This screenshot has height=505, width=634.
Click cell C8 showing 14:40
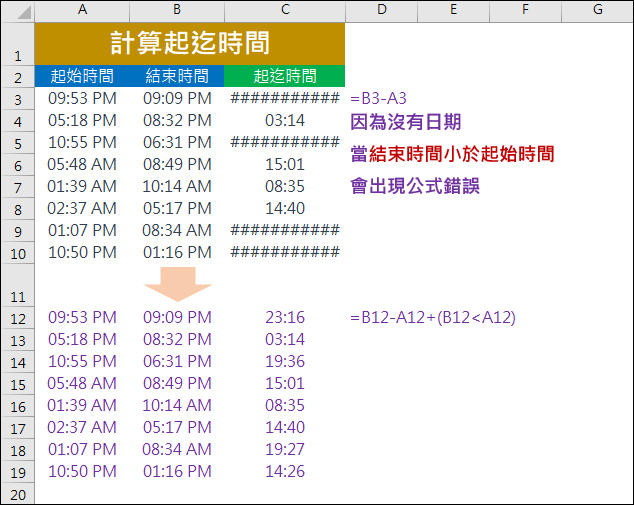pyautogui.click(x=285, y=208)
